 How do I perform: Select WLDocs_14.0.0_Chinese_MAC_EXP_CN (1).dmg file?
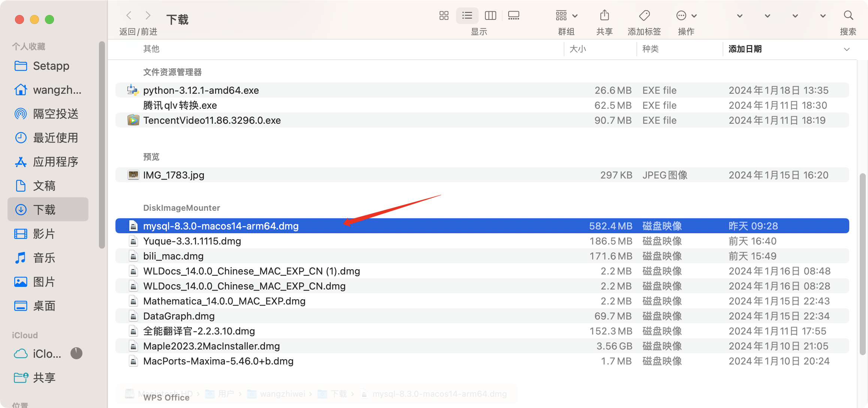tap(482, 271)
